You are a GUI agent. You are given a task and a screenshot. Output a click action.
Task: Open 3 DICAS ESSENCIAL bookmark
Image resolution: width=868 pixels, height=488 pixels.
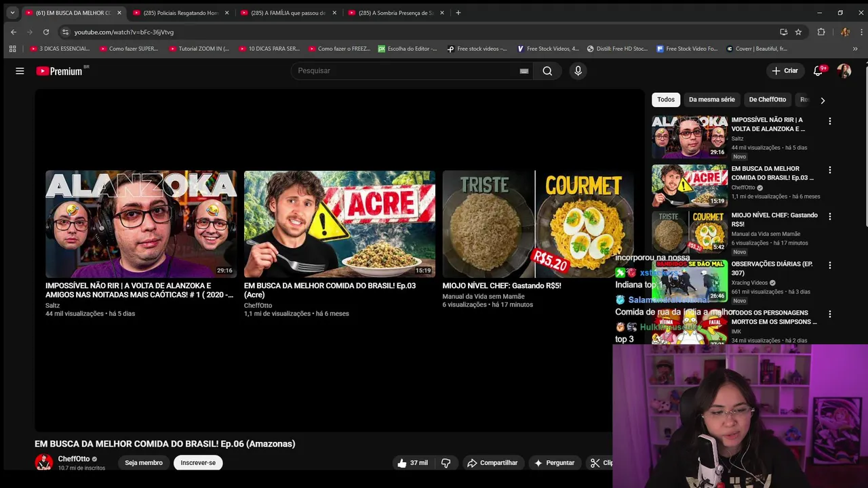point(60,49)
